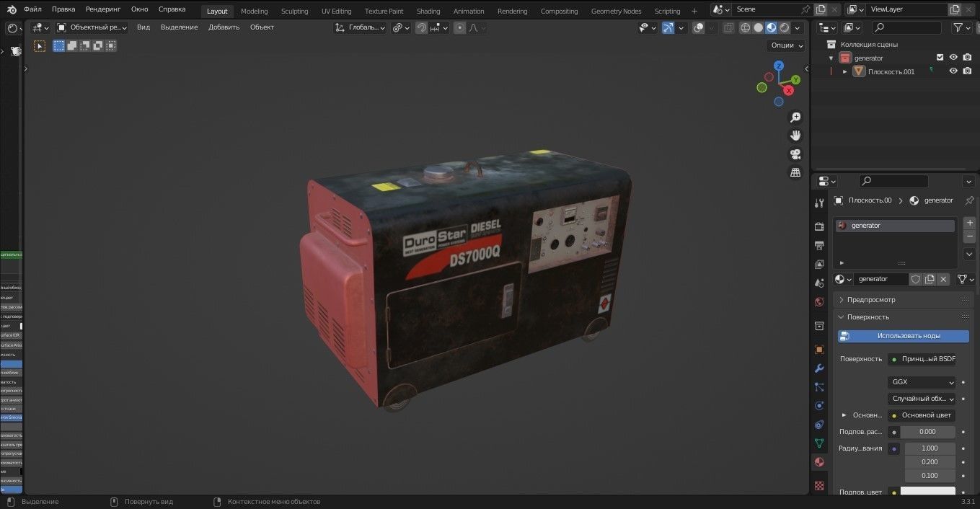
Task: Open the Окно menu
Action: (x=139, y=9)
